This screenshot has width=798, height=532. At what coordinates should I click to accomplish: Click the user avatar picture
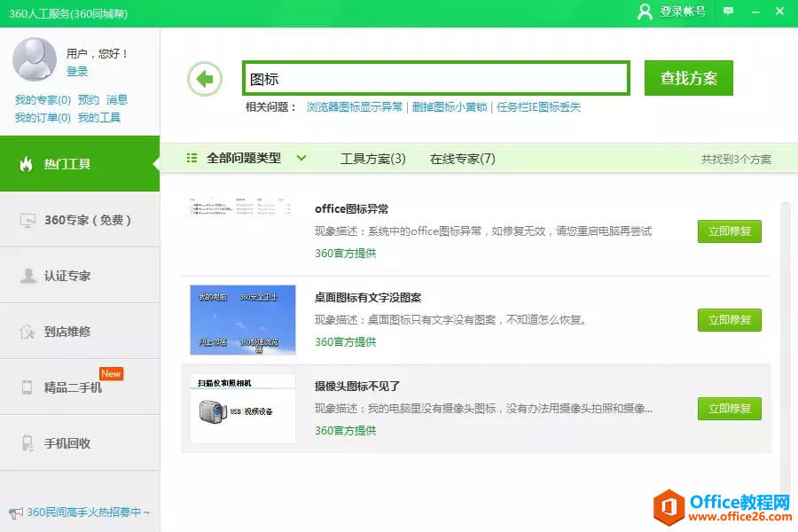[35, 60]
